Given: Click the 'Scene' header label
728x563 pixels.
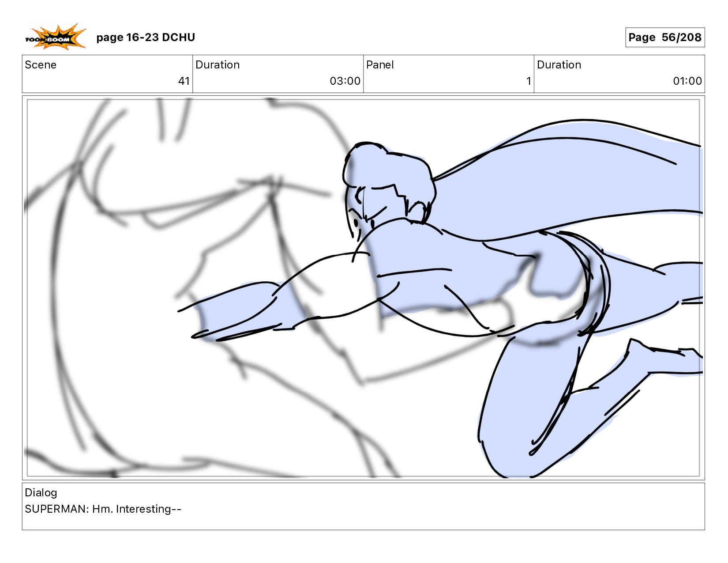Looking at the screenshot, I should tap(41, 65).
